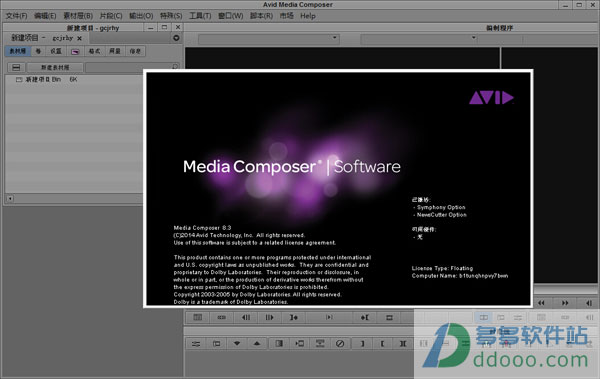This screenshot has height=379, width=600.
Task: Click the bin search input field
Action: click(132, 67)
